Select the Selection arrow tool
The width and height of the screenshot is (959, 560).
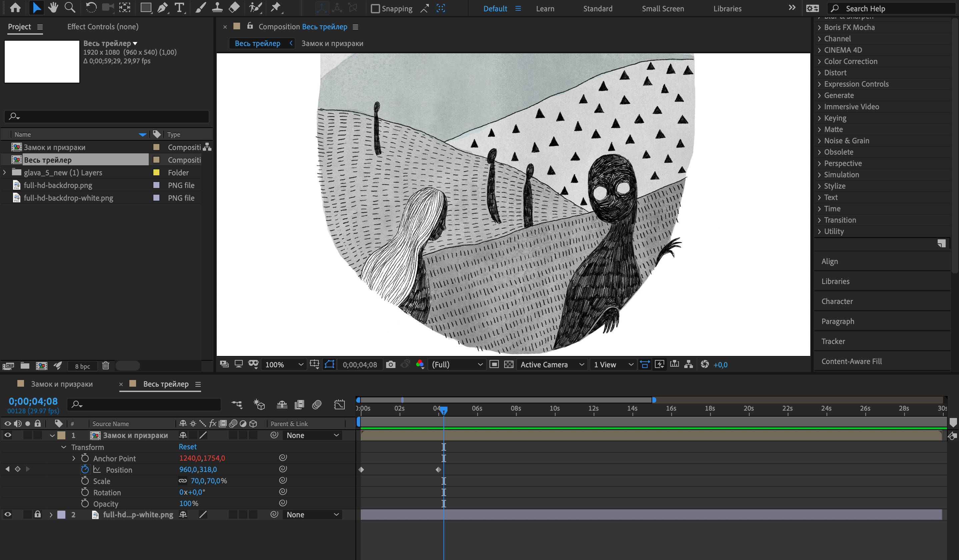coord(37,8)
